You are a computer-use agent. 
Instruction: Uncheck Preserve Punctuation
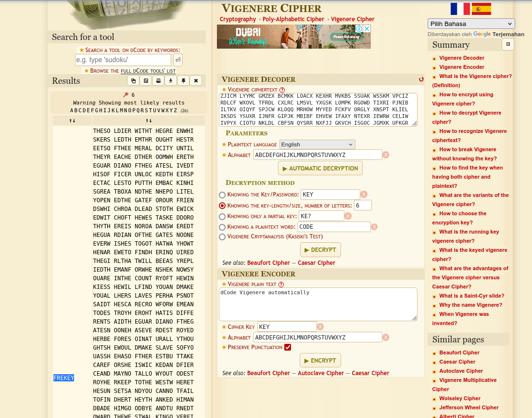[287, 347]
